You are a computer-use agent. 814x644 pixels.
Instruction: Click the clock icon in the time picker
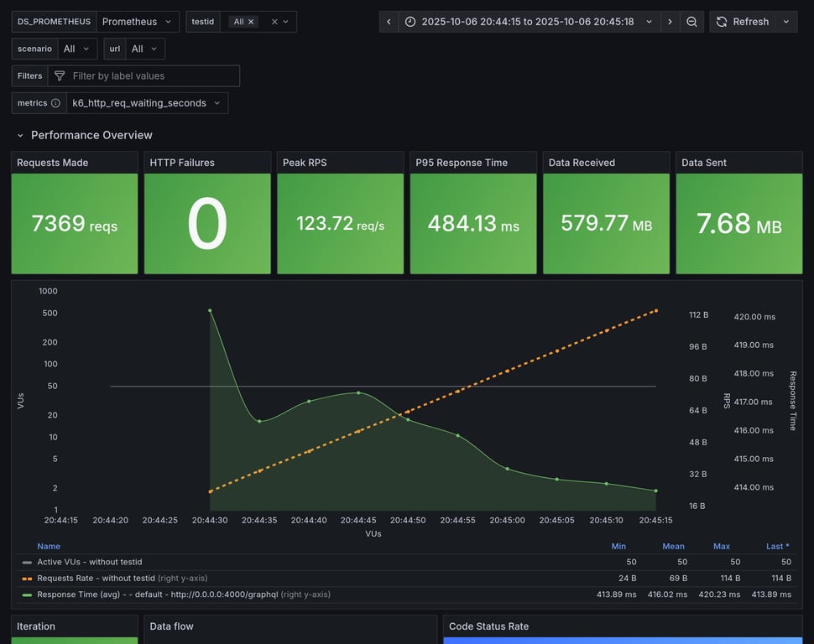(x=410, y=22)
